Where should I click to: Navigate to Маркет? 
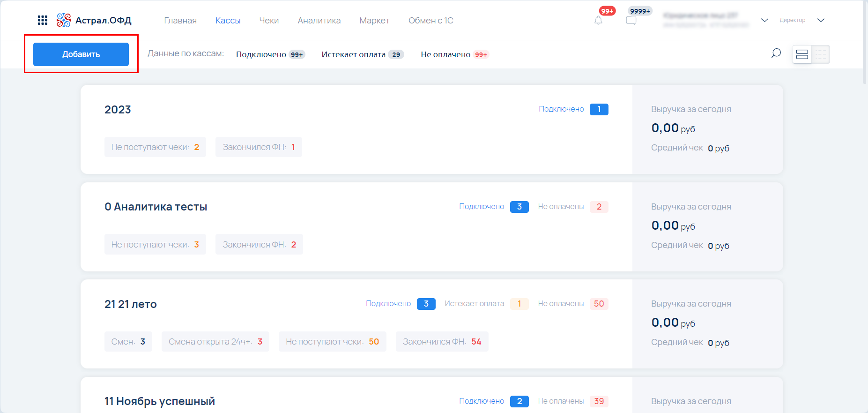[x=374, y=21]
